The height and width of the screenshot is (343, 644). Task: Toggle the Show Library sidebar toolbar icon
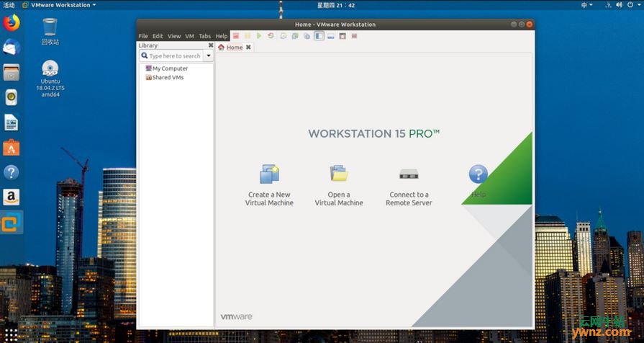pos(319,36)
